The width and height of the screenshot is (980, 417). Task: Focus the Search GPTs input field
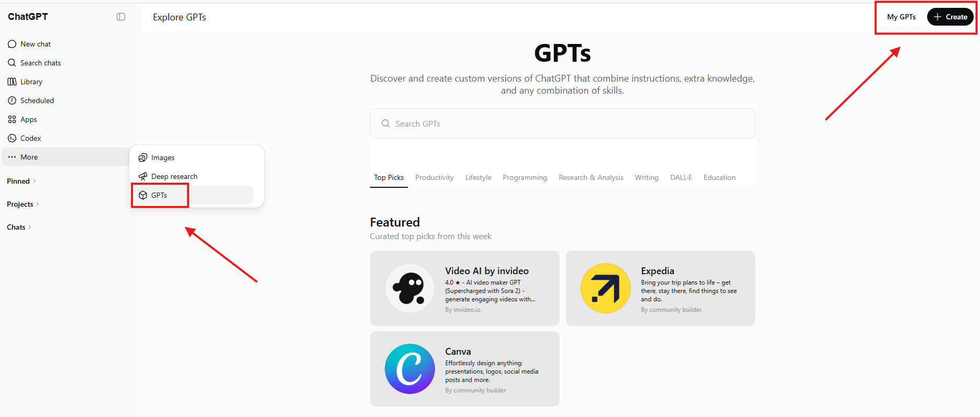click(562, 123)
